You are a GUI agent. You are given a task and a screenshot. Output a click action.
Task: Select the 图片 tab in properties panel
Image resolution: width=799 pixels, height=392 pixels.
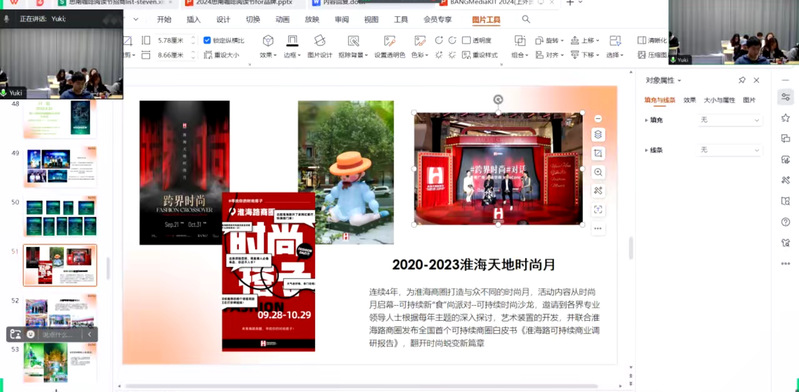[749, 100]
